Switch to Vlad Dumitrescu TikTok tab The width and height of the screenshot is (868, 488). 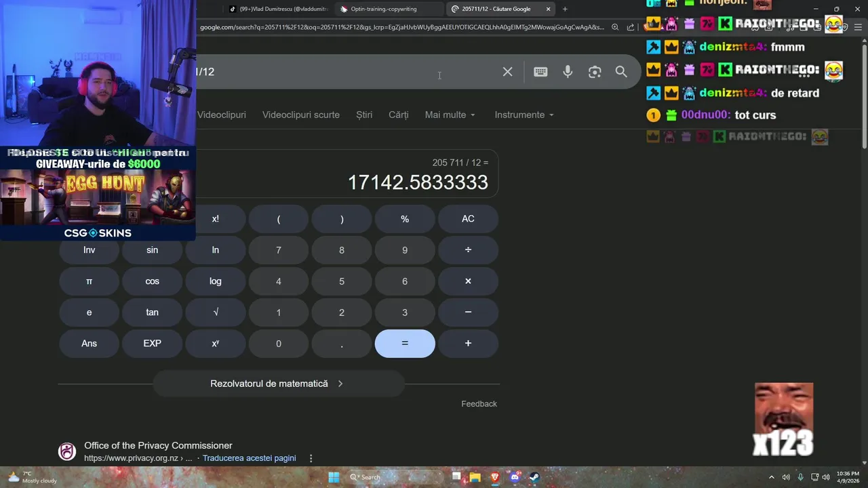tap(278, 9)
